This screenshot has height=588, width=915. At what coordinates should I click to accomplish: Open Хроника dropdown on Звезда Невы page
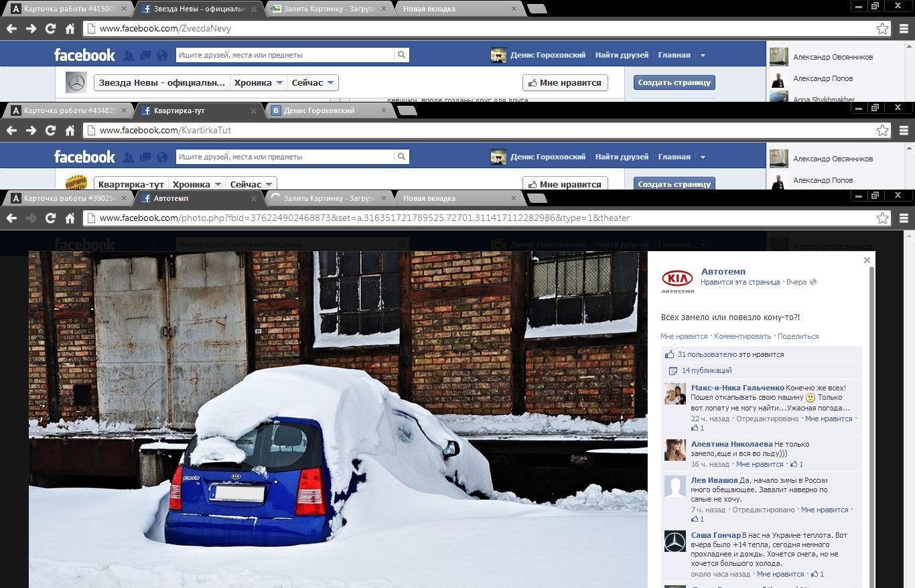click(258, 82)
